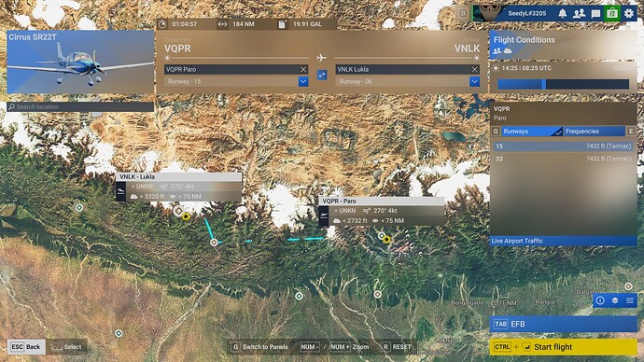
Task: Adjust the time of day slider
Action: [563, 85]
